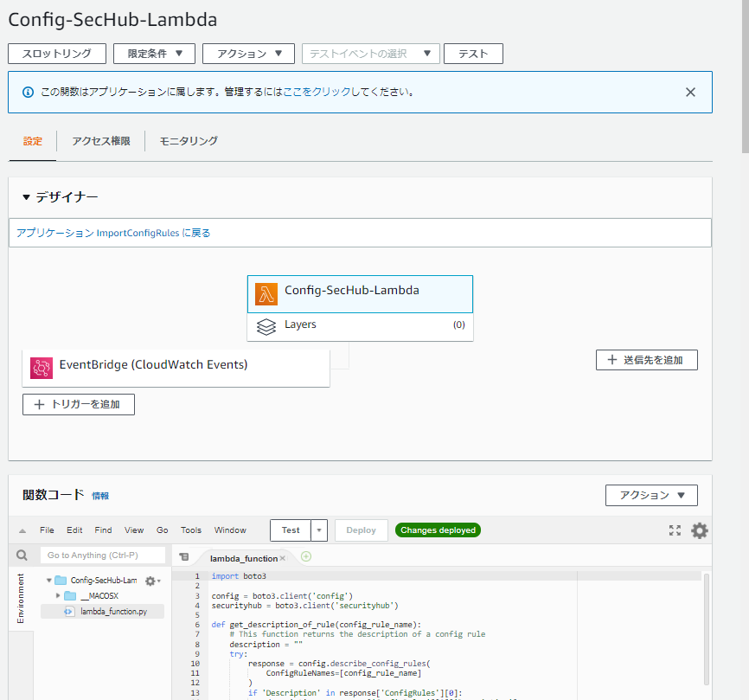The width and height of the screenshot is (749, 700).
Task: Click the EventBridge trigger icon
Action: pos(42,368)
